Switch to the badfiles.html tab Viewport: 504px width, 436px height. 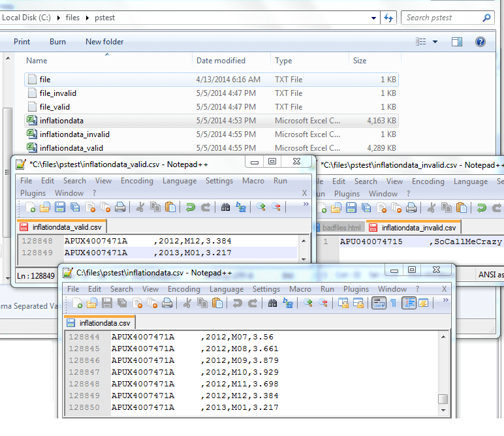pyautogui.click(x=341, y=228)
